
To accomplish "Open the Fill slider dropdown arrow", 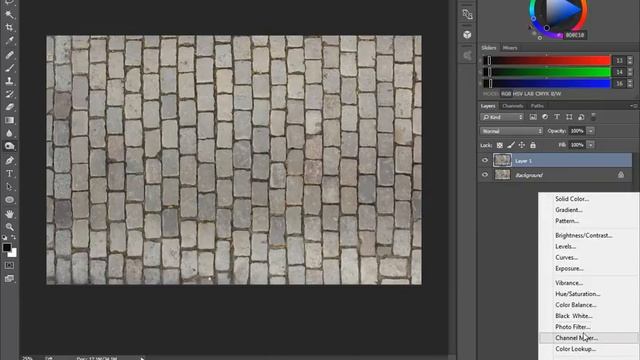I will coord(591,145).
